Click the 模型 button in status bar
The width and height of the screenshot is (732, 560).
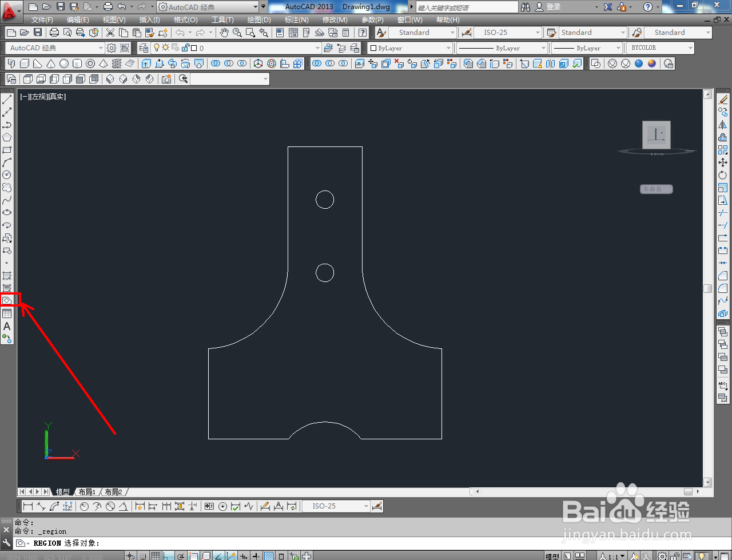[552, 556]
